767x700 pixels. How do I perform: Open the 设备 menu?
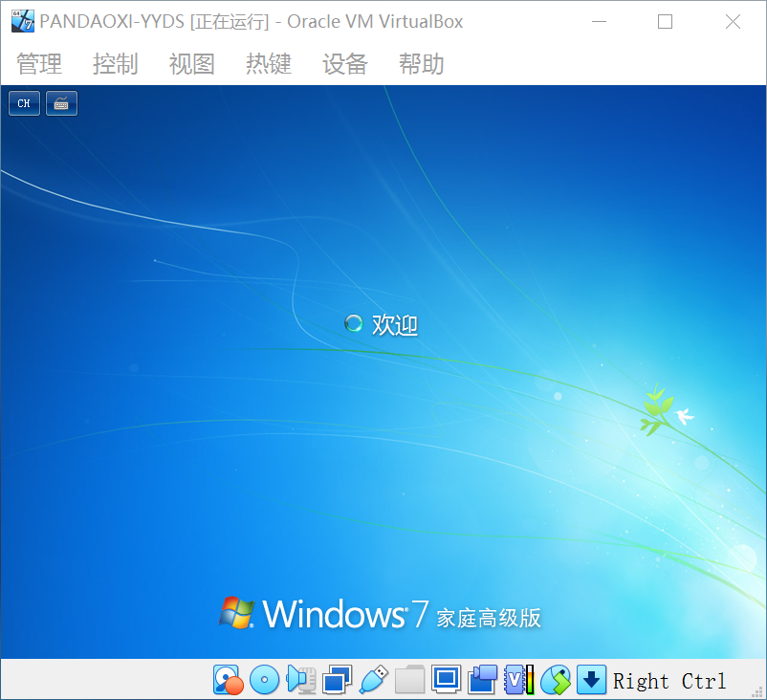(345, 64)
